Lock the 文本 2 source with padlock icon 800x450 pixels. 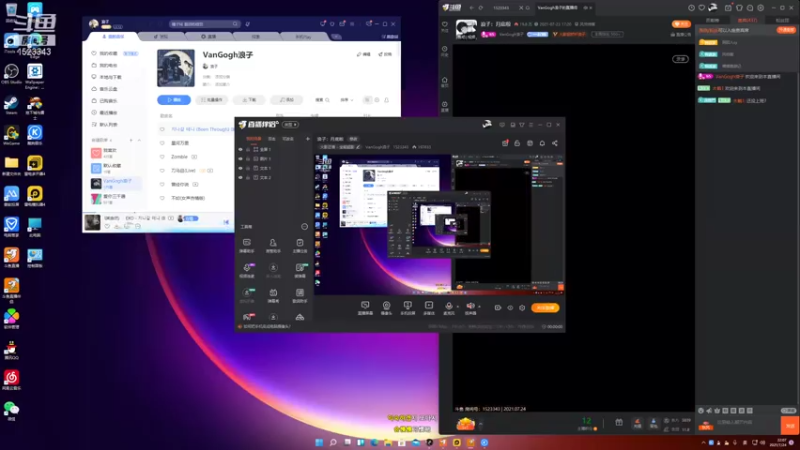point(248,178)
